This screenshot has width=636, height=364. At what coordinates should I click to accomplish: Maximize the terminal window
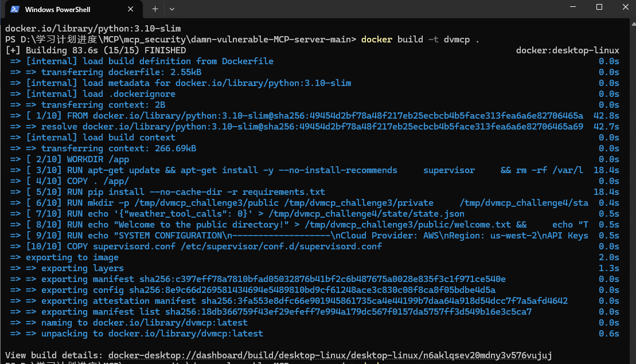pos(599,7)
